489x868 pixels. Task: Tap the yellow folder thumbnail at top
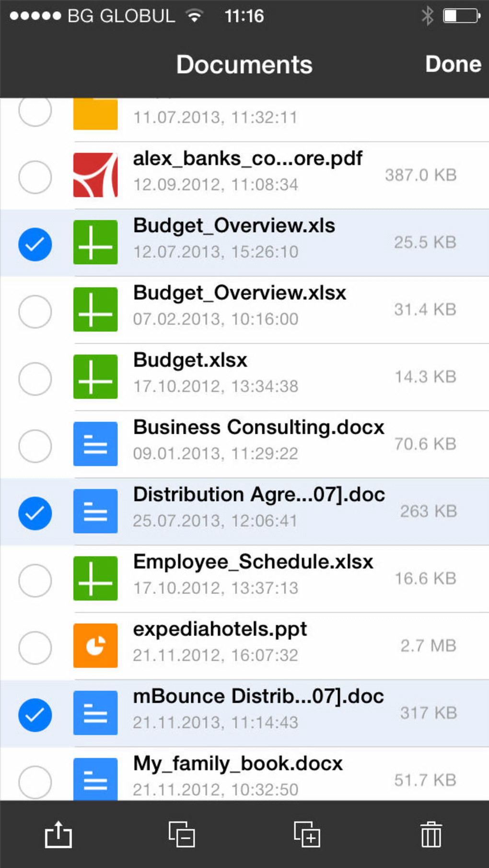(95, 114)
